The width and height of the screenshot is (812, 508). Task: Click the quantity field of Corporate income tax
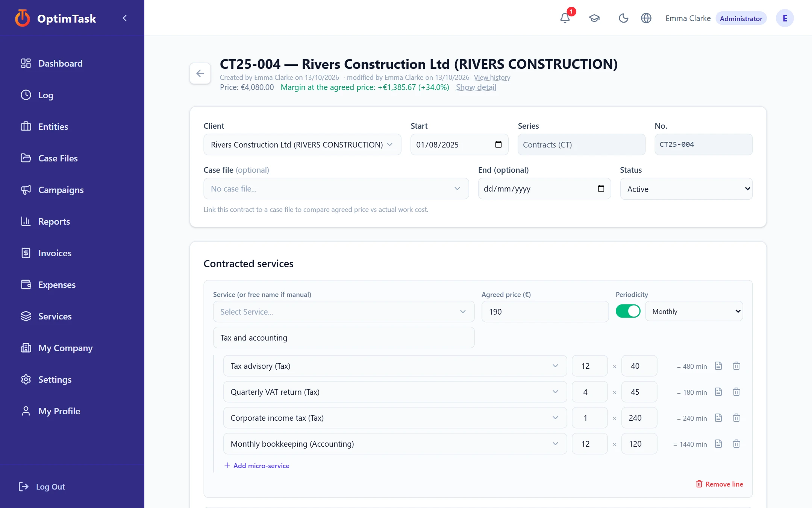point(589,418)
